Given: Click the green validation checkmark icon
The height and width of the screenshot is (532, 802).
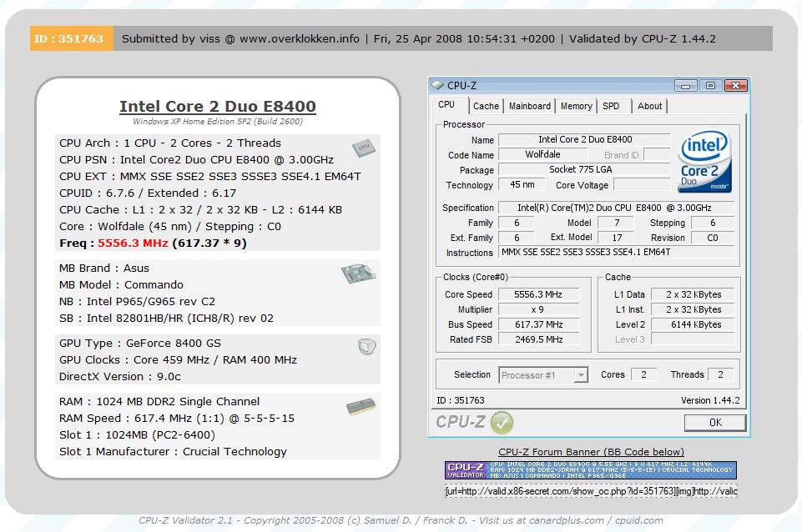Looking at the screenshot, I should tap(502, 423).
